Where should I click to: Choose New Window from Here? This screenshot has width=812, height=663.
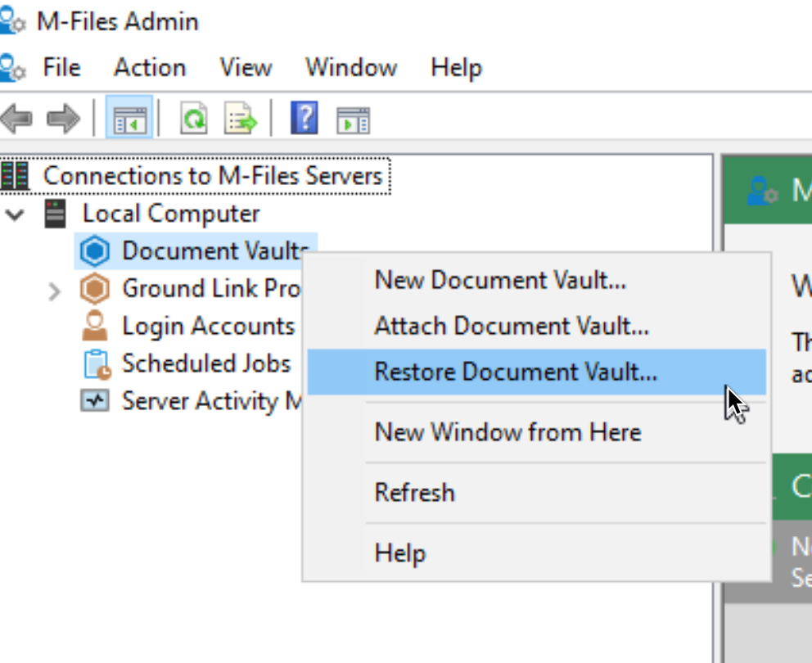(536, 432)
